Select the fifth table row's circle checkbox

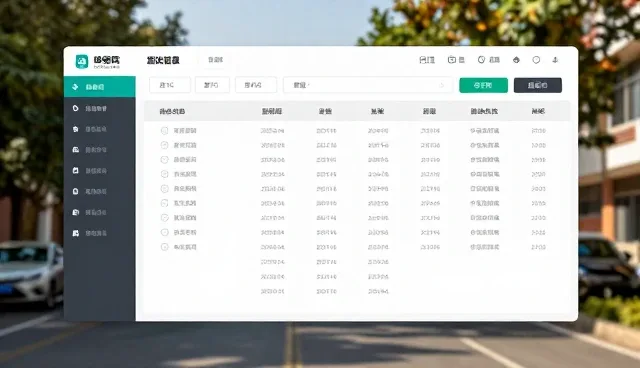pyautogui.click(x=164, y=188)
